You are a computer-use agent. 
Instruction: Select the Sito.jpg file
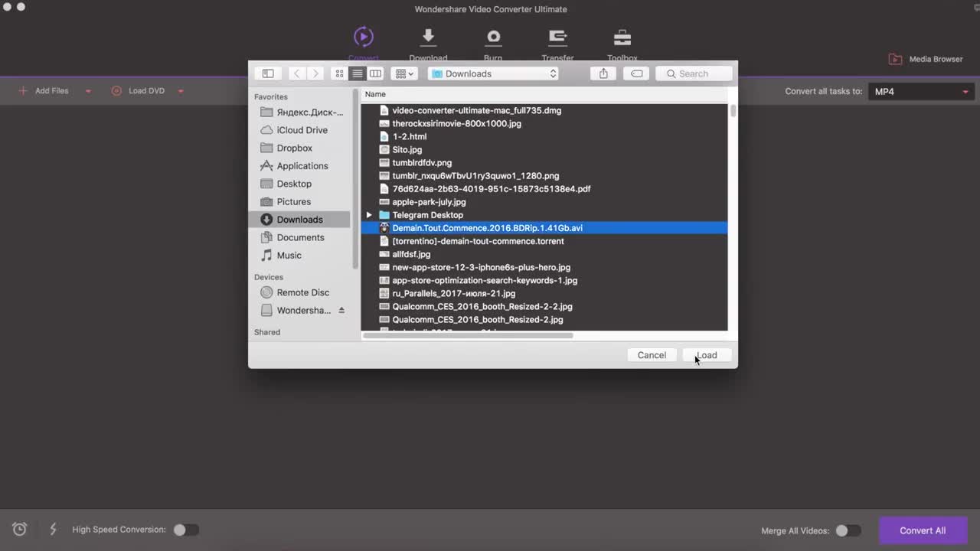tap(544, 149)
